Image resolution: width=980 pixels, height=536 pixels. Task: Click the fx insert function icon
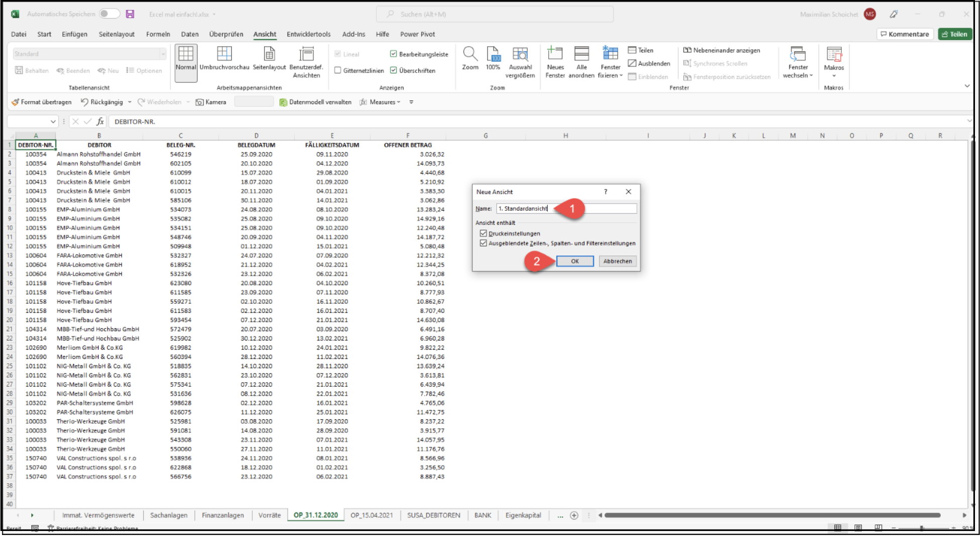(100, 121)
